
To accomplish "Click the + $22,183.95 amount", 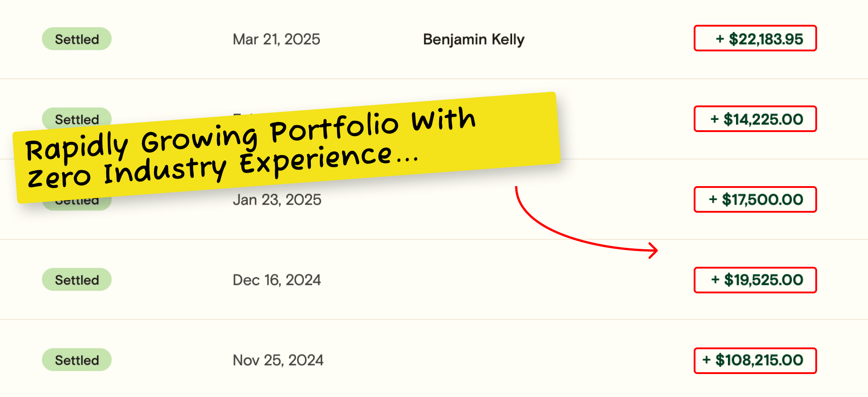I will tap(759, 39).
